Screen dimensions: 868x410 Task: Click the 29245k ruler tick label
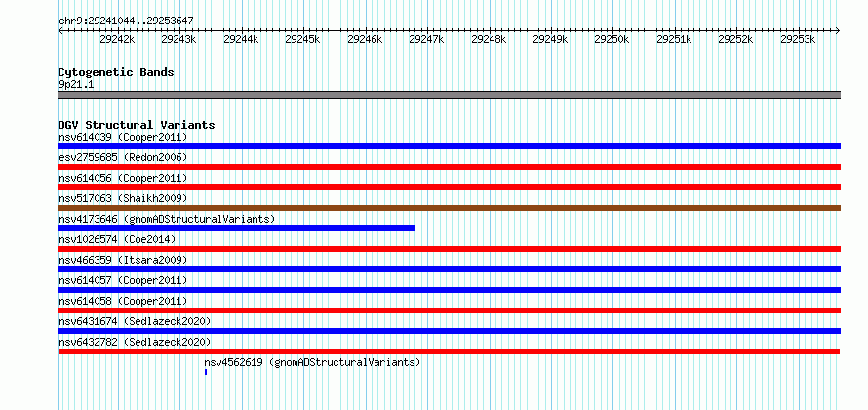coord(302,39)
